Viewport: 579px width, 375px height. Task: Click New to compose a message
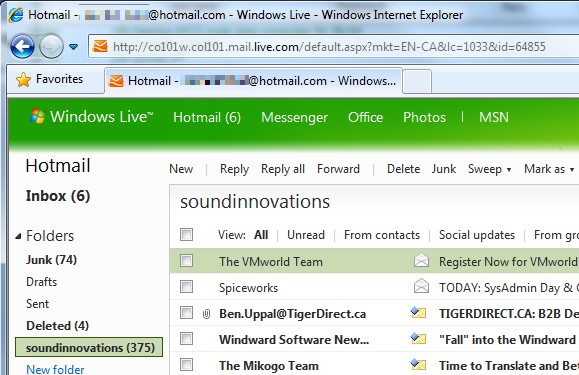[x=181, y=169]
